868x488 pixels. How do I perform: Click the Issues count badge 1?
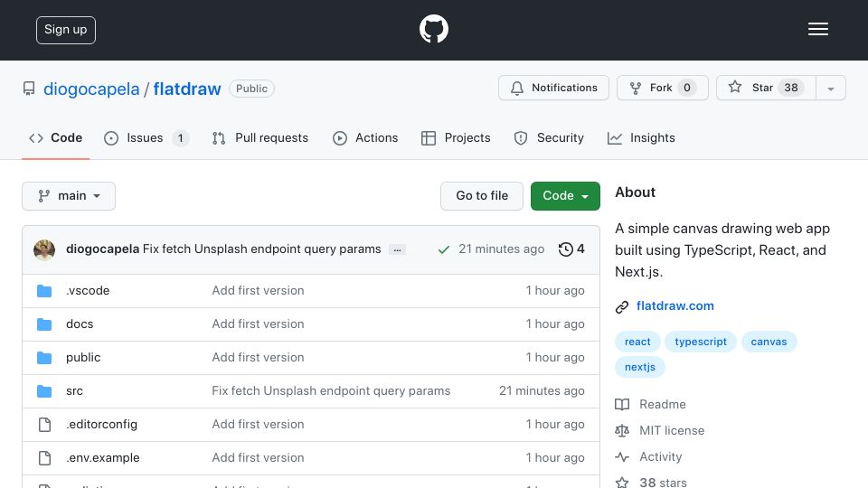click(180, 137)
